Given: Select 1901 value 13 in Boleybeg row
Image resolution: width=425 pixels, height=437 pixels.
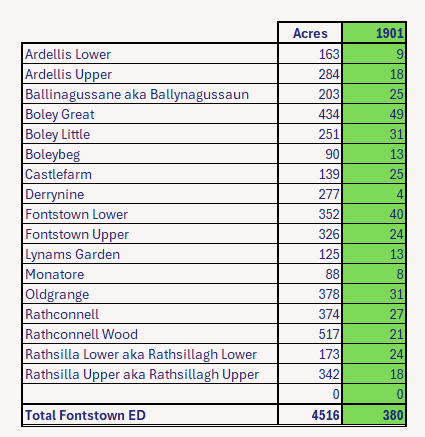Looking at the screenshot, I should pos(374,154).
